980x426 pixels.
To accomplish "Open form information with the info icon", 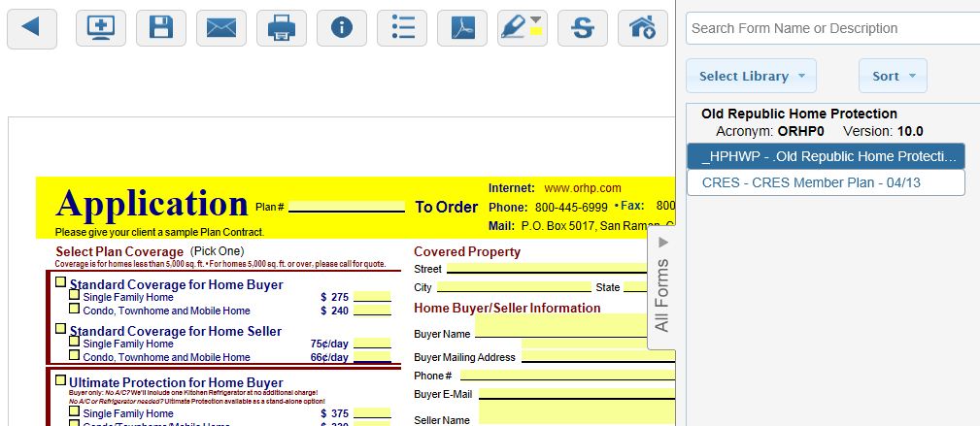I will pos(341,28).
